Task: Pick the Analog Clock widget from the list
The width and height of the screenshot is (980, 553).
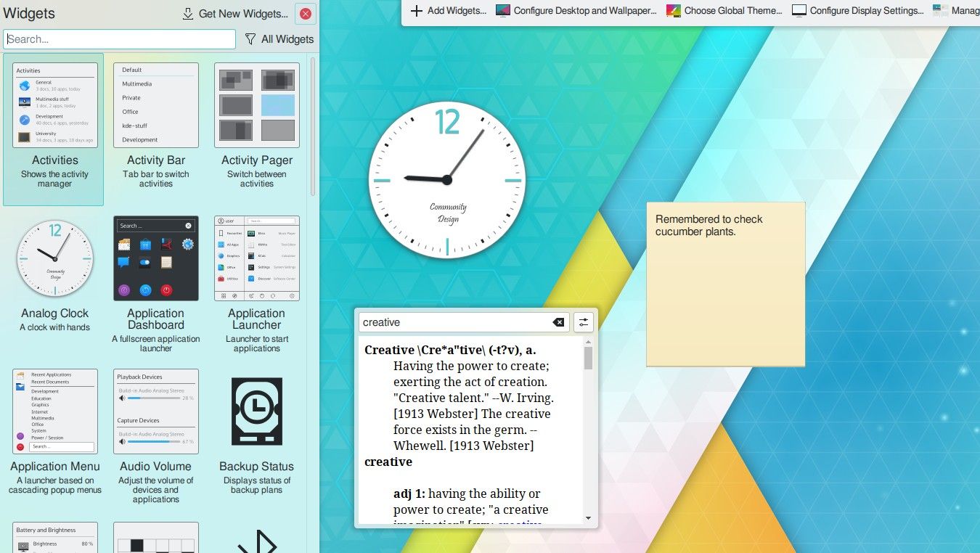Action: [55, 275]
